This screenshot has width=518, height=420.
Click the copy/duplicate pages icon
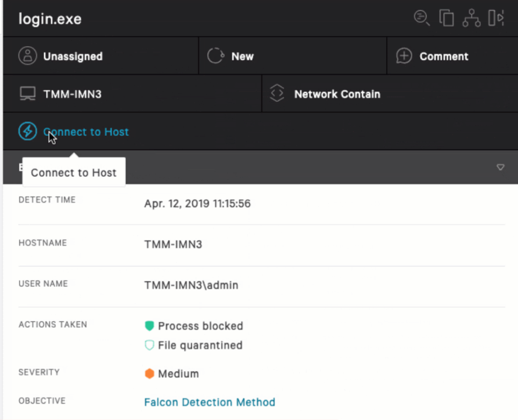pos(447,18)
